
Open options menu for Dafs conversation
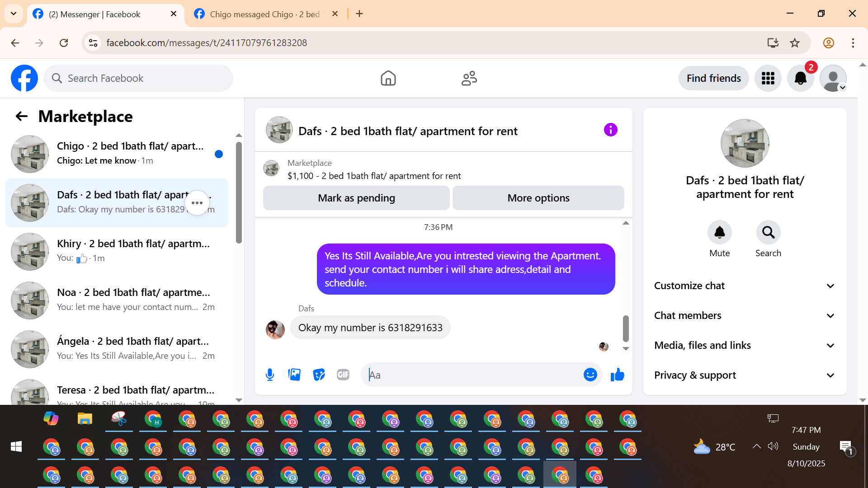point(197,203)
